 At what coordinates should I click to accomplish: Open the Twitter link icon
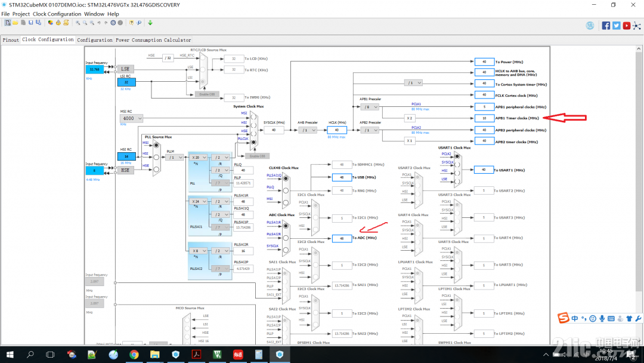[x=616, y=26]
